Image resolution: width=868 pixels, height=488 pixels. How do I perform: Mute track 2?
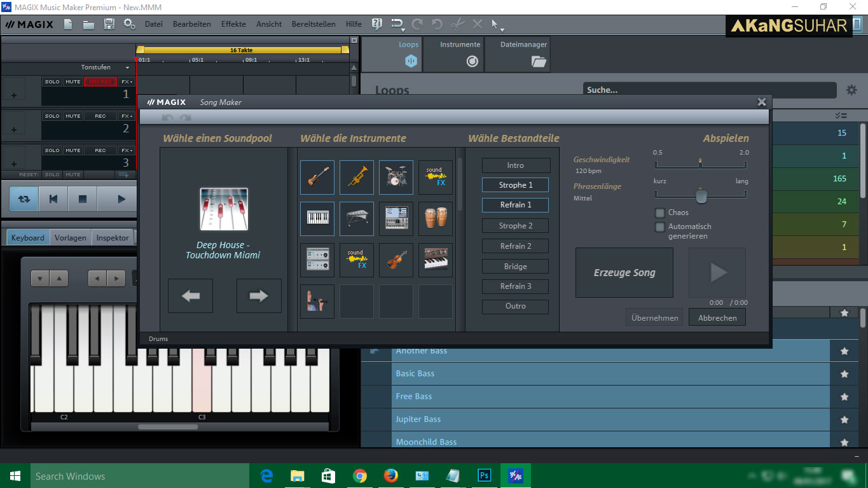[x=72, y=115]
